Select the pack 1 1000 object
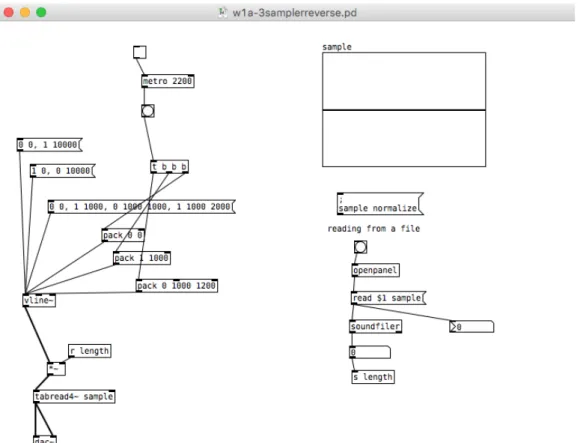580x443 pixels. [x=142, y=258]
